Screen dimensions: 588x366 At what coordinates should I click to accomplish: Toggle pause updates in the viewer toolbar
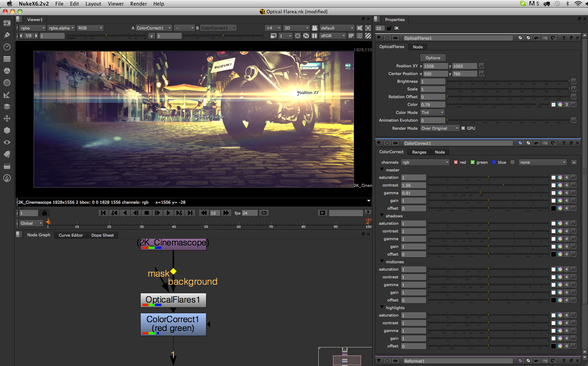[x=314, y=35]
